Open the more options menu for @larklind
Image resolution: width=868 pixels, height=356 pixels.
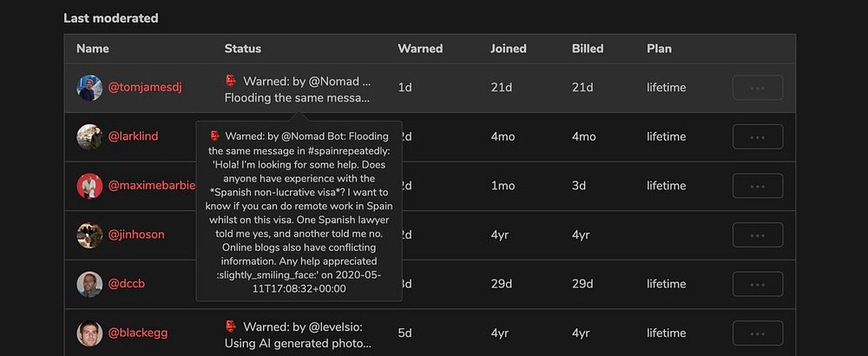(758, 136)
